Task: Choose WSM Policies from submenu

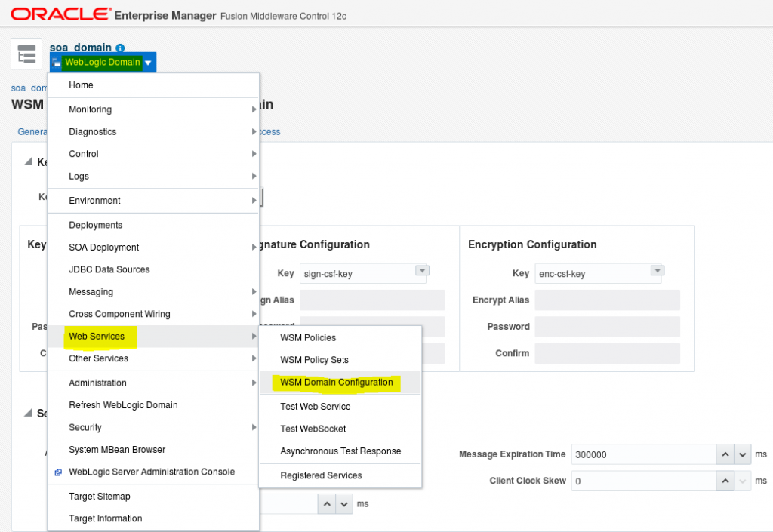Action: [340, 338]
